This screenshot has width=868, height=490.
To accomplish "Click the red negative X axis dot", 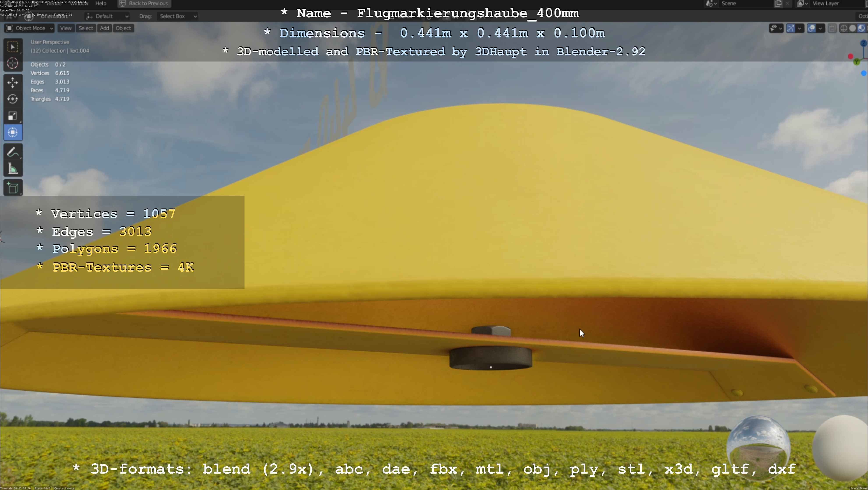I will (850, 56).
